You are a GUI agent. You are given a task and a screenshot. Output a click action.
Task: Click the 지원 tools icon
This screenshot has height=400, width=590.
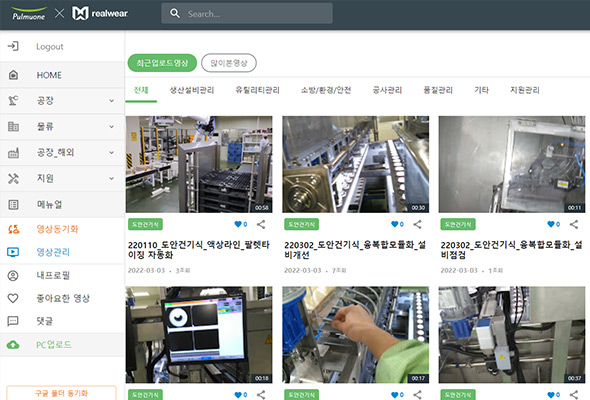pyautogui.click(x=13, y=178)
